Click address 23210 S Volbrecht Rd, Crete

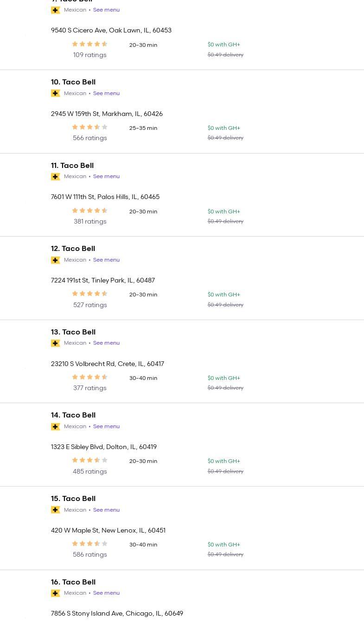(108, 364)
